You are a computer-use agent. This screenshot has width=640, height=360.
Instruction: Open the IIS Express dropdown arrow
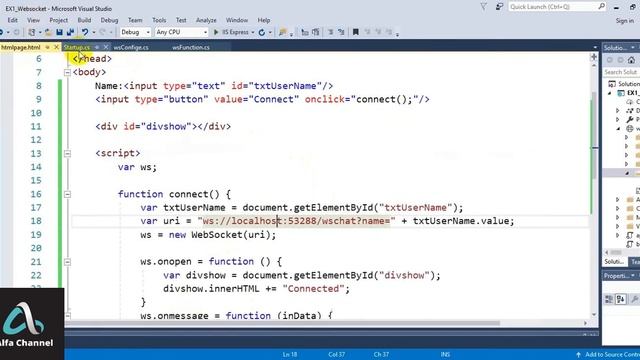[x=253, y=33]
